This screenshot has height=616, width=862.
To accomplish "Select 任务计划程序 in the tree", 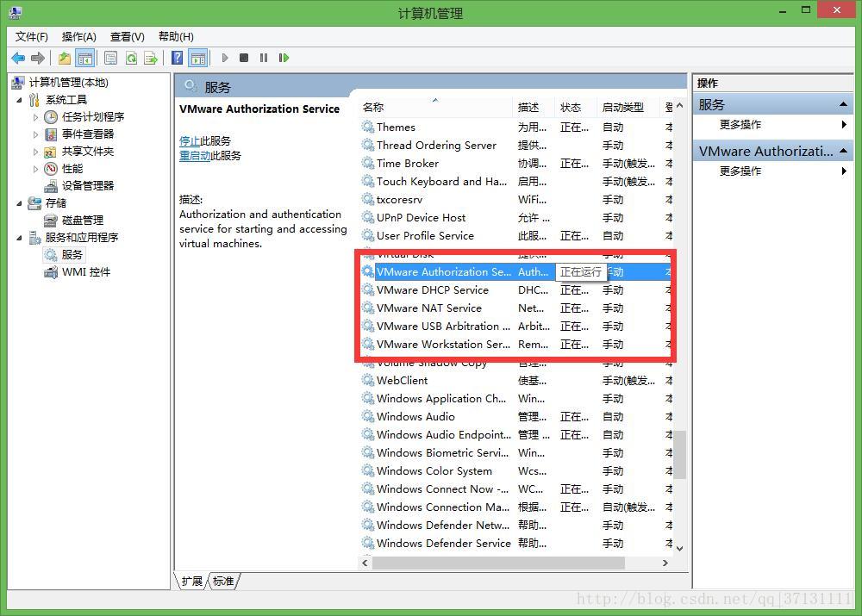I will (x=93, y=116).
